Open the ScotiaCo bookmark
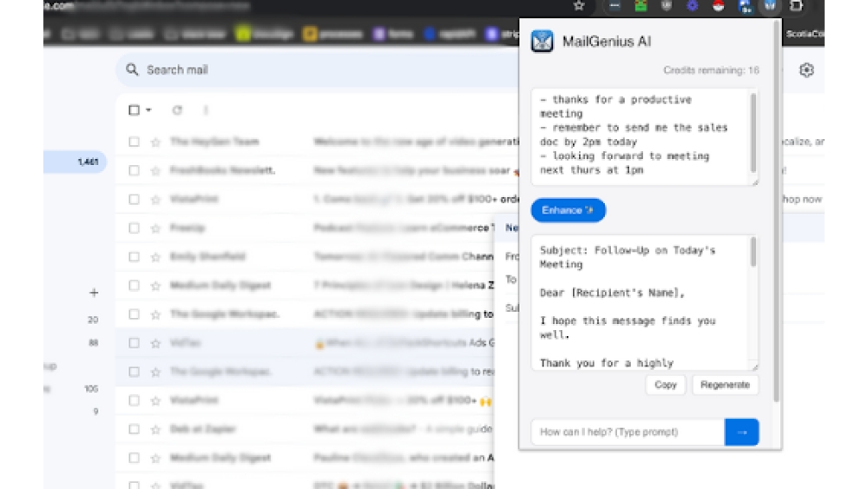Screen dimensions: 868x489 tap(805, 34)
